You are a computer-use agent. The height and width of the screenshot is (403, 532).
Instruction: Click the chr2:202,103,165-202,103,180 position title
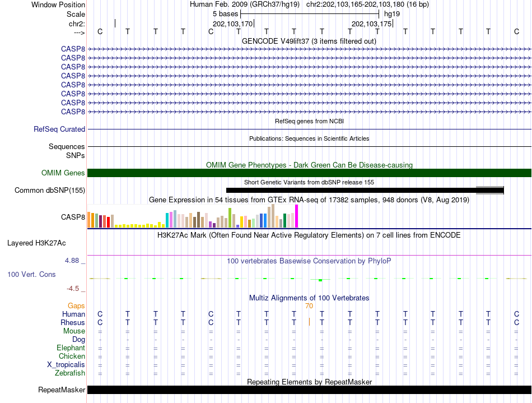367,4
